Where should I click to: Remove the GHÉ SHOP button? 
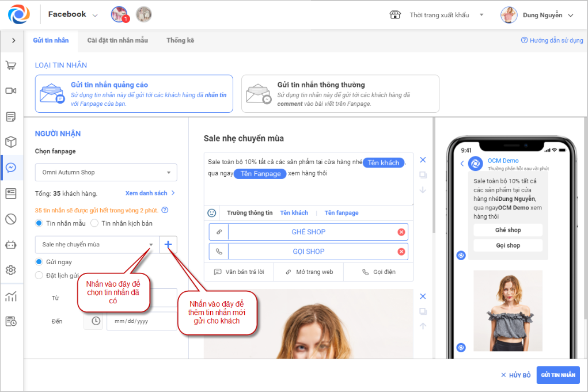401,232
